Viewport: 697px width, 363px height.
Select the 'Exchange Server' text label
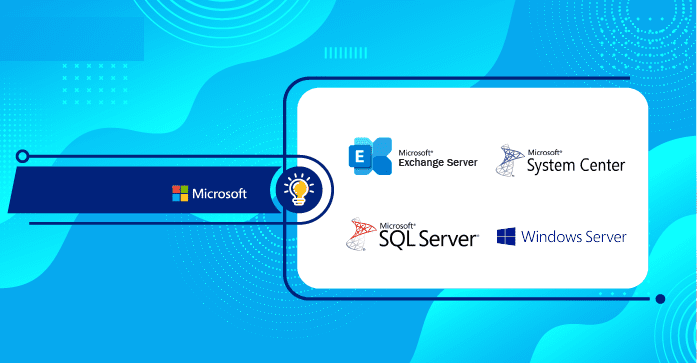438,163
